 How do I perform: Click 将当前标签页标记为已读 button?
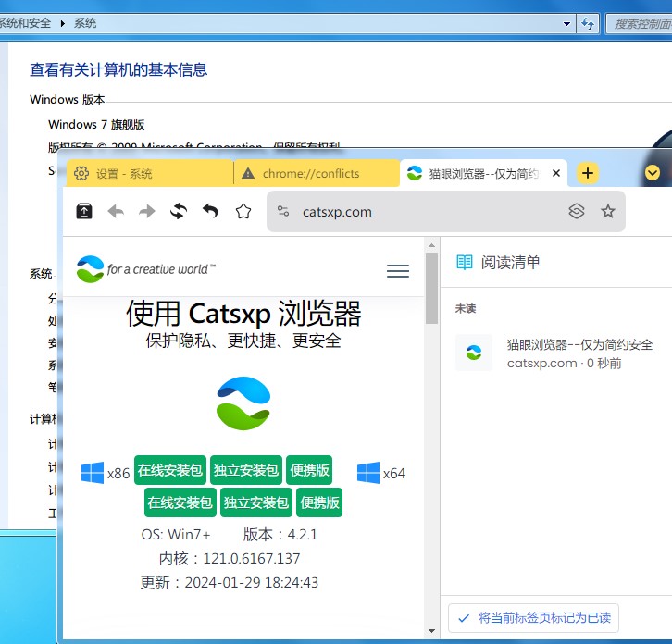(533, 618)
